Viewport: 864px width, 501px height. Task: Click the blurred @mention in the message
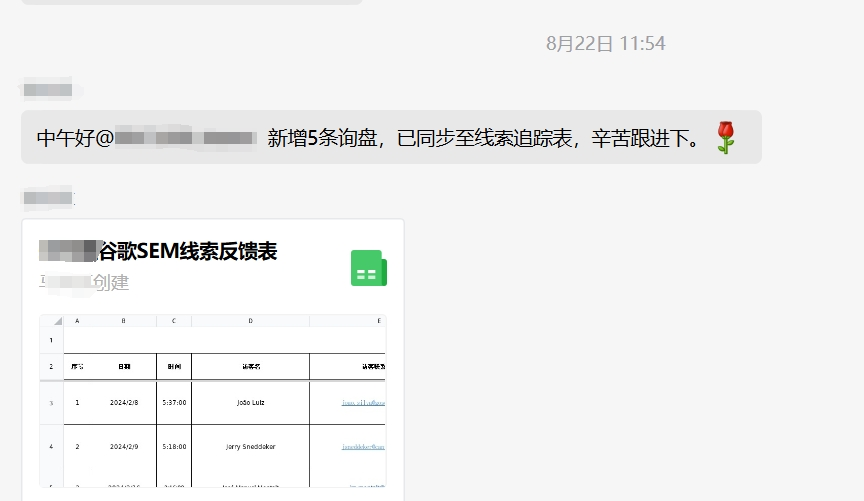(187, 138)
